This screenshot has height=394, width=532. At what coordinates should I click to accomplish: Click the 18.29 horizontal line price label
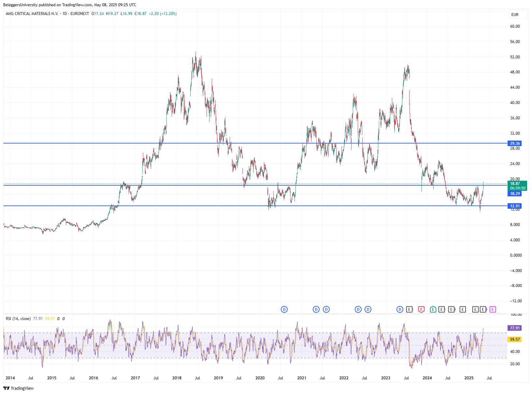[515, 194]
